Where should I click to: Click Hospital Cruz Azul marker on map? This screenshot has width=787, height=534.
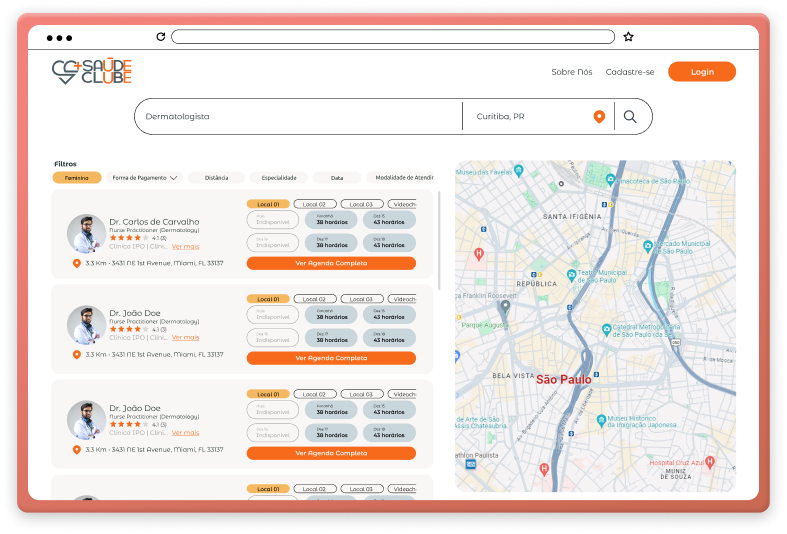(709, 462)
